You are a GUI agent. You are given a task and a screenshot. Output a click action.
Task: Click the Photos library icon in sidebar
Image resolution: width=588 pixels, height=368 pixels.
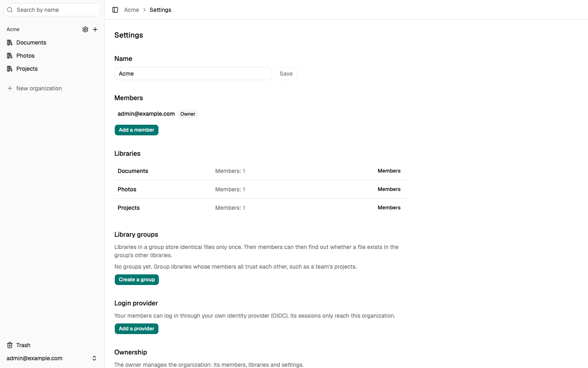[x=10, y=56]
